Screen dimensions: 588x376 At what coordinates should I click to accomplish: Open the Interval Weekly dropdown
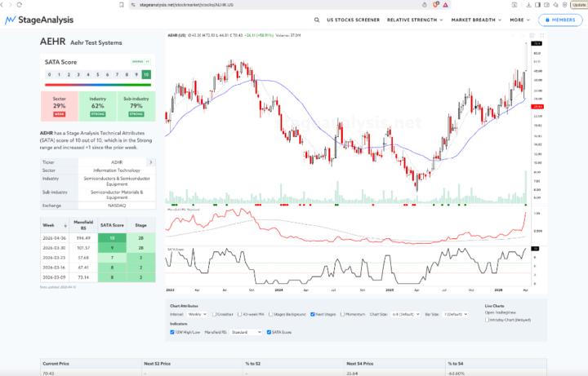point(197,314)
